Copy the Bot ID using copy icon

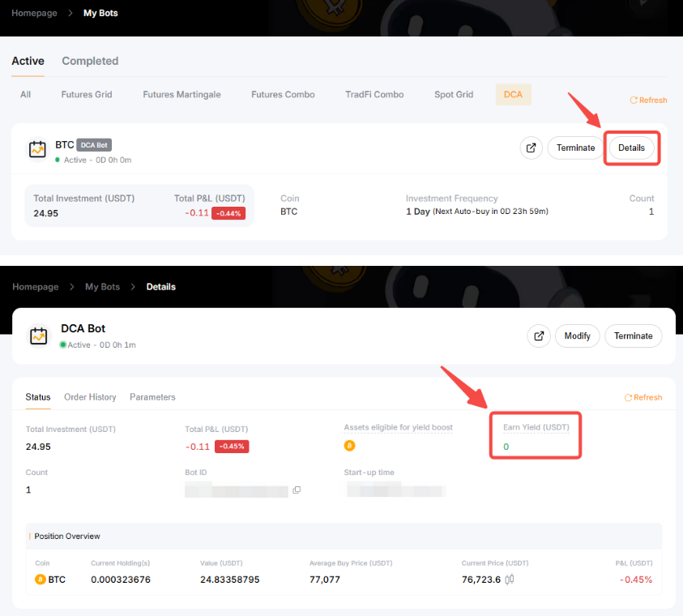click(297, 490)
